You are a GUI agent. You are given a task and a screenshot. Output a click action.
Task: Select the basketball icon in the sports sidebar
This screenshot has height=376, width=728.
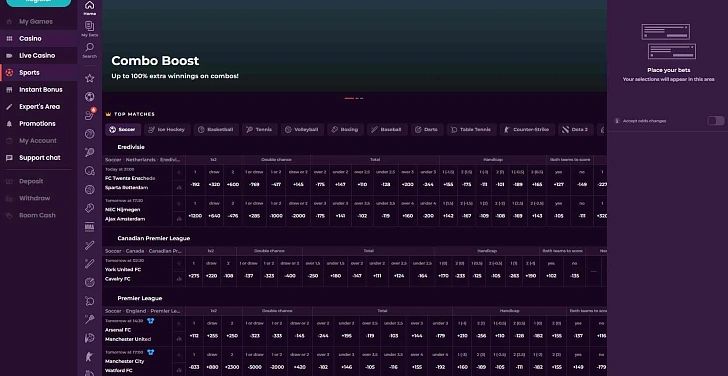point(90,134)
